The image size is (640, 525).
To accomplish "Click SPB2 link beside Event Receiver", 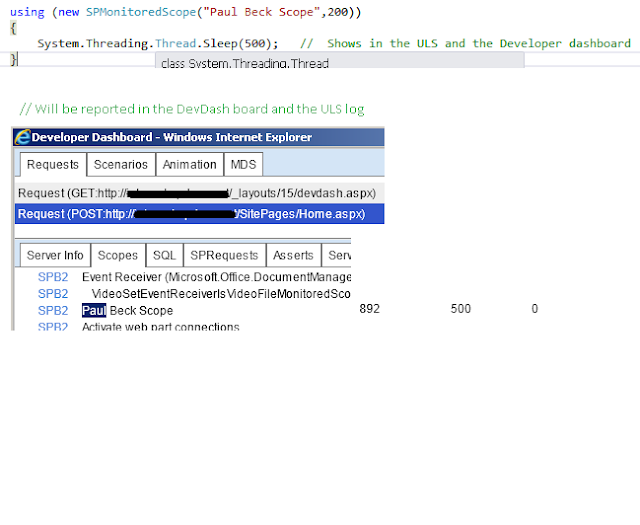I will coord(53,277).
